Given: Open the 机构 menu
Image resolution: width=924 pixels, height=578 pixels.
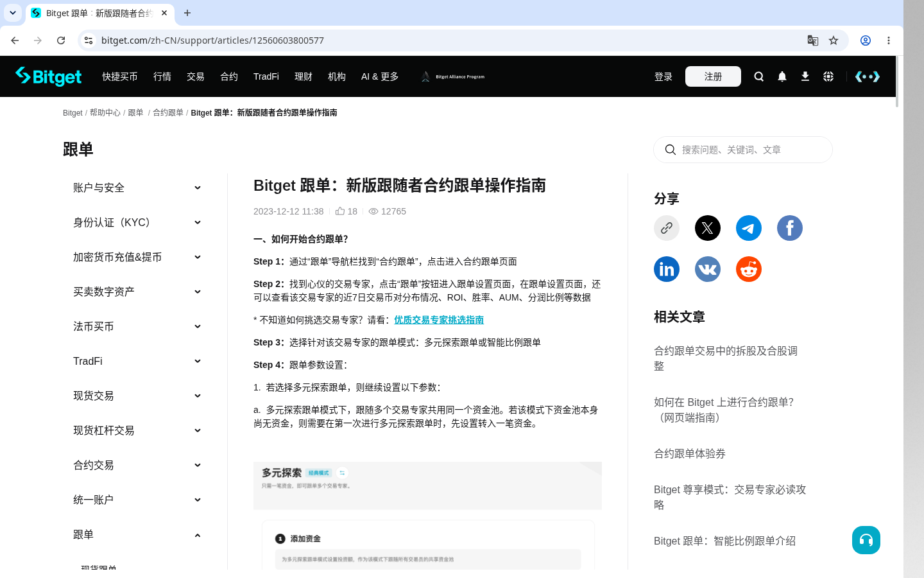Looking at the screenshot, I should [x=337, y=76].
